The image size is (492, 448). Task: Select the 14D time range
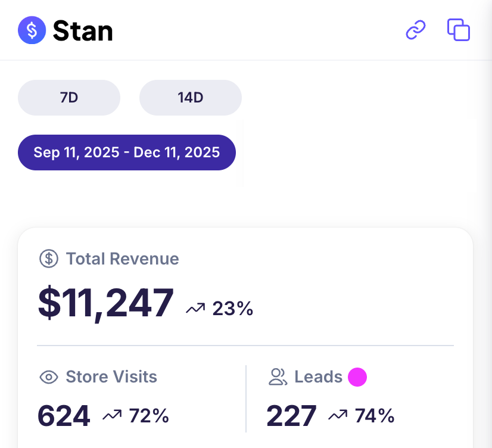pos(190,97)
